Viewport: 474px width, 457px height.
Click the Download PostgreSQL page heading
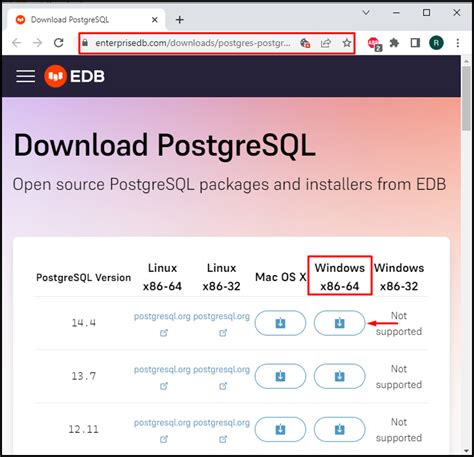(164, 146)
